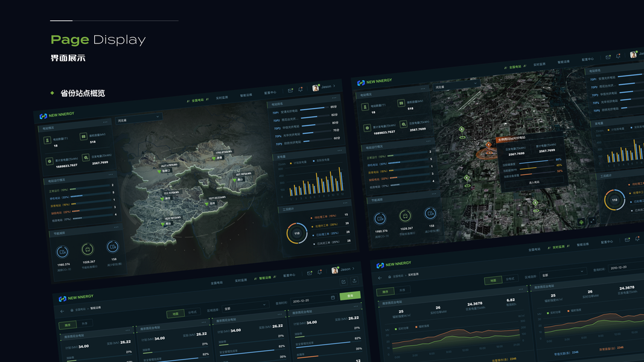Image resolution: width=644 pixels, height=362 pixels.
Task: Click the green tree layer icon on satellite map
Action: (581, 223)
